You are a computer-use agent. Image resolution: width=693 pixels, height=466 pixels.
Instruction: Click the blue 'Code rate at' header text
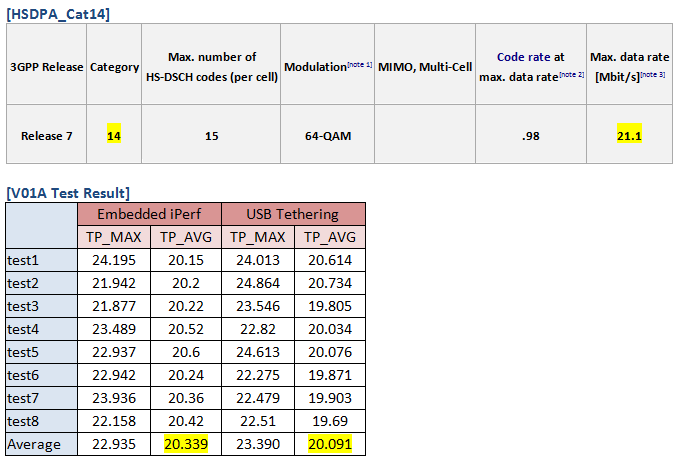pos(530,58)
